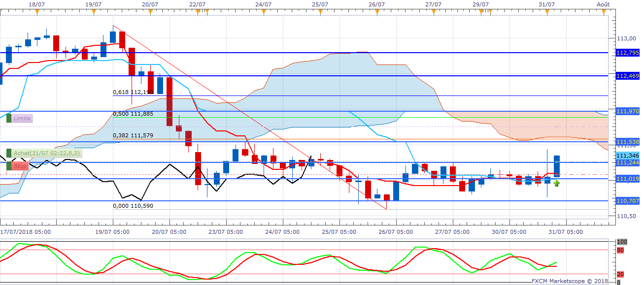
Task: Click the 30/07 05:00 time label
Action: coord(508,231)
